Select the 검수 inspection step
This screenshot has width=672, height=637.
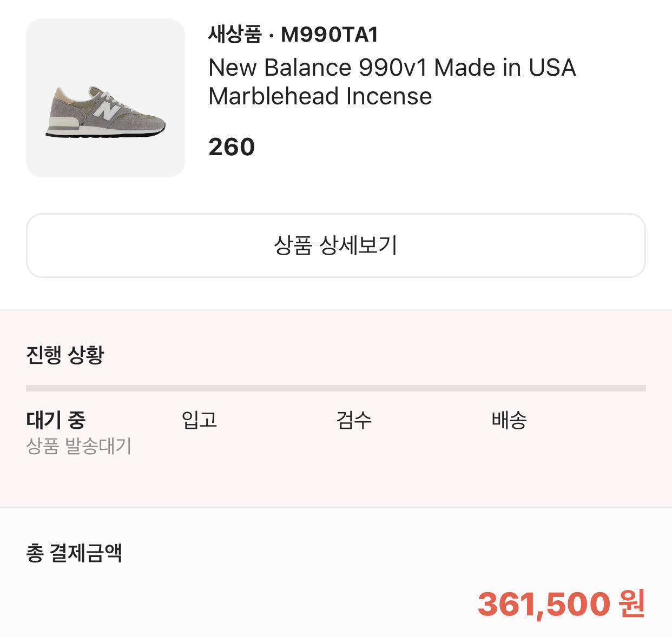(354, 420)
